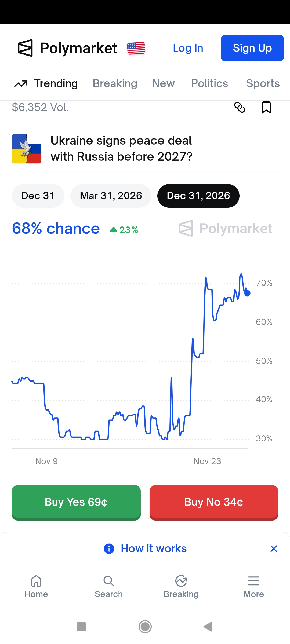Open Breaking from bottom navigation bar

181,586
